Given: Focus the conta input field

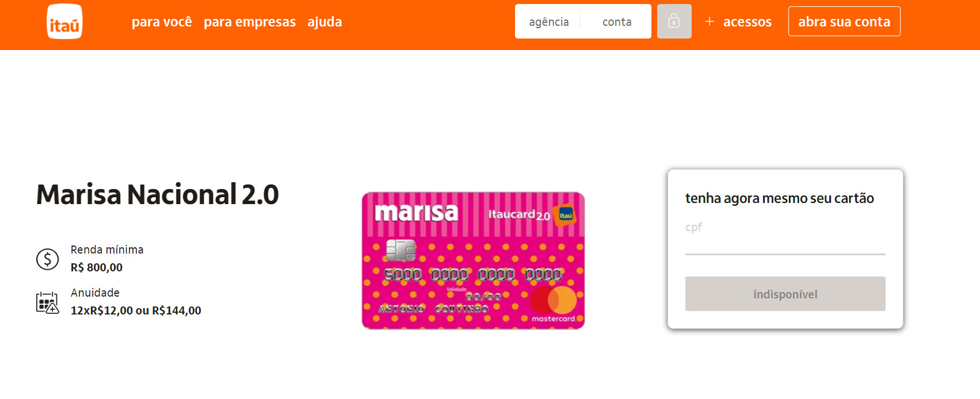Looking at the screenshot, I should (616, 21).
